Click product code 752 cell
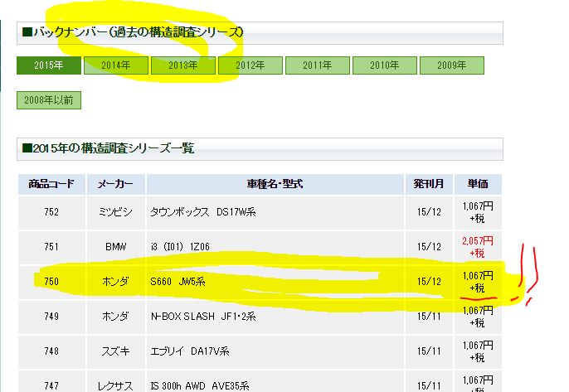 point(51,212)
